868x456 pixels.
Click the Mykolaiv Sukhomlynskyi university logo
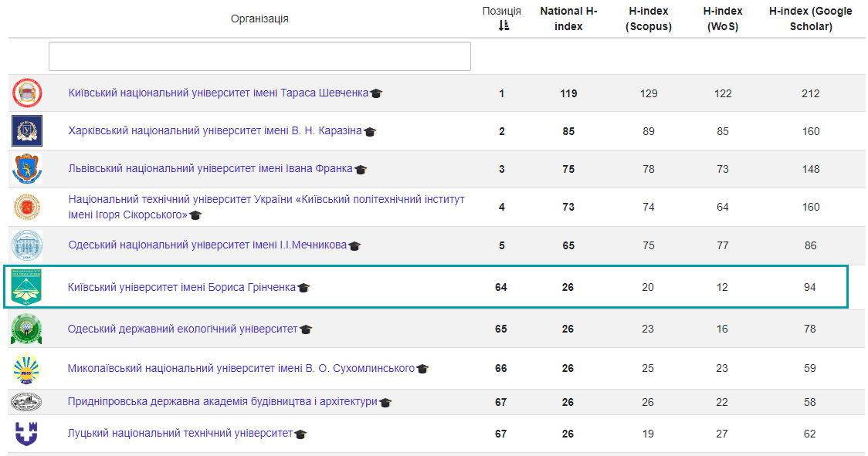(x=26, y=369)
